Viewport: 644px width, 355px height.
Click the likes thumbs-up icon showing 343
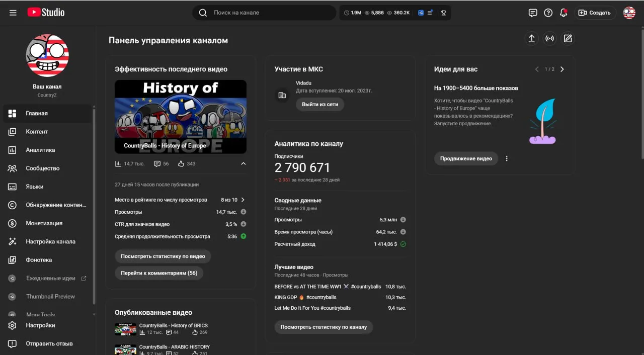[181, 163]
